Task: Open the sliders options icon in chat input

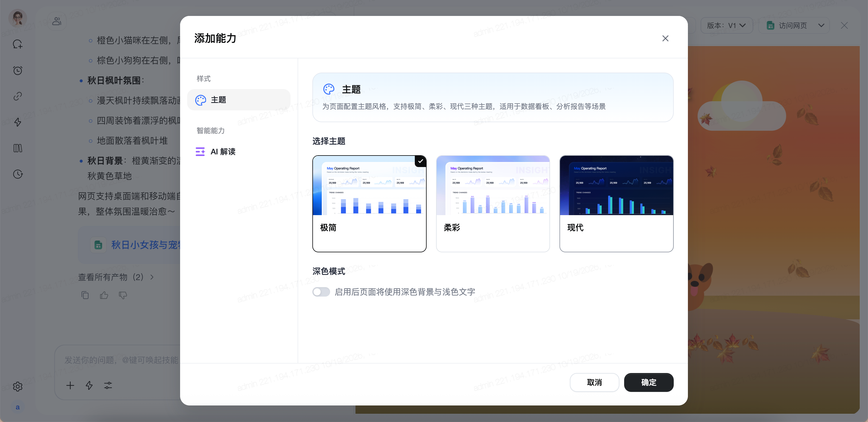Action: coord(108,385)
